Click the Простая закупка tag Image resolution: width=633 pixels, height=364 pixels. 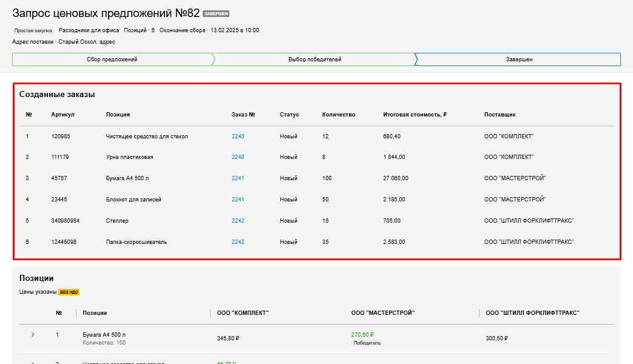pyautogui.click(x=33, y=30)
